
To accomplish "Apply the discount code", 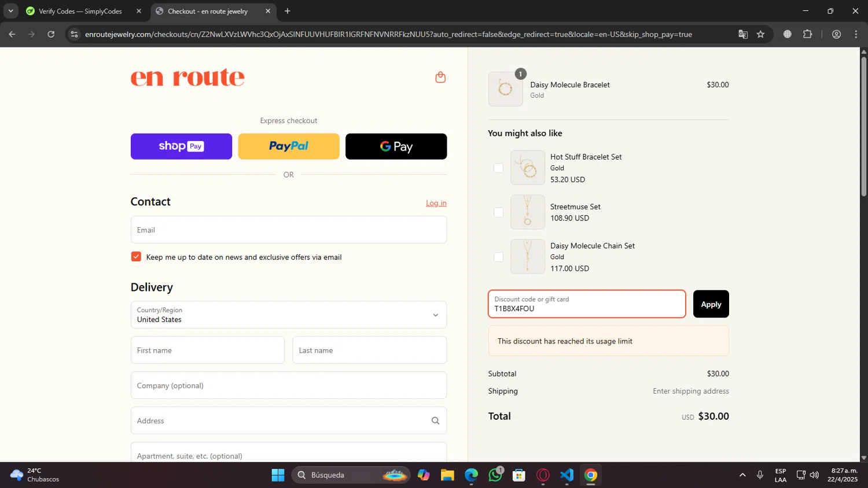I will (x=711, y=304).
